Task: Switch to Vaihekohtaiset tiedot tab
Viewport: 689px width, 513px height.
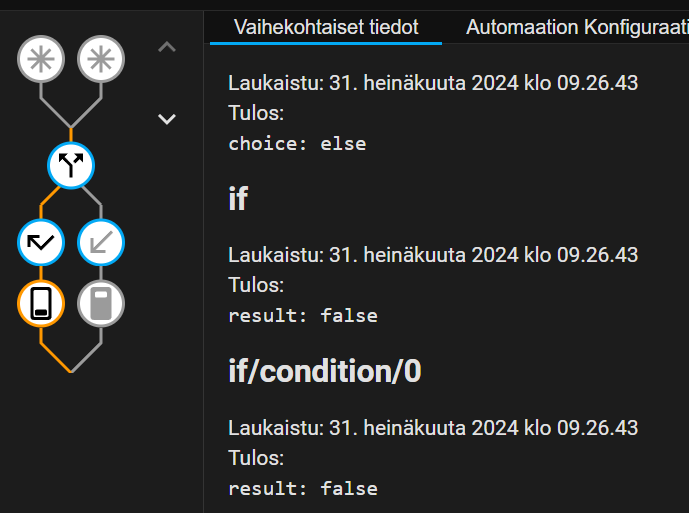Action: click(x=326, y=27)
